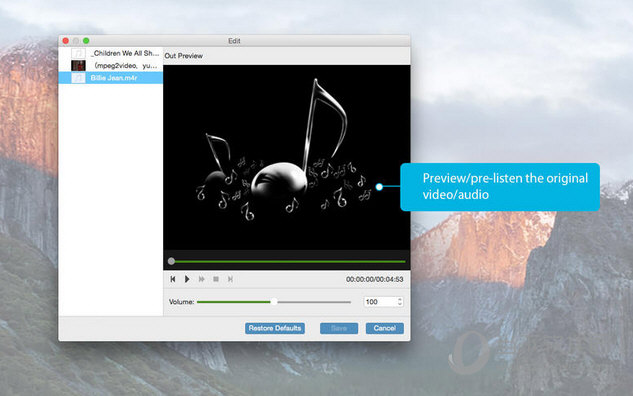Screen dimensions: 633x396
Task: Stop the preview playback
Action: pyautogui.click(x=216, y=279)
